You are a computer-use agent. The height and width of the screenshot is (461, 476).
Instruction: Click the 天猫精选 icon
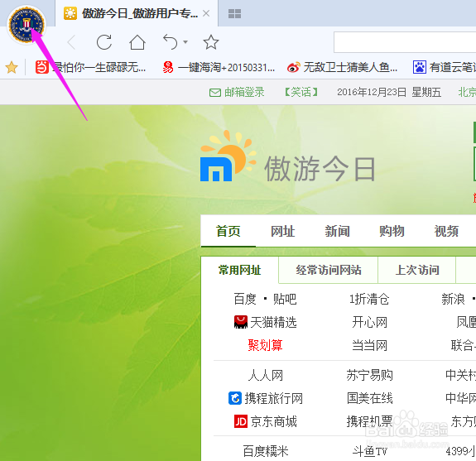[241, 322]
